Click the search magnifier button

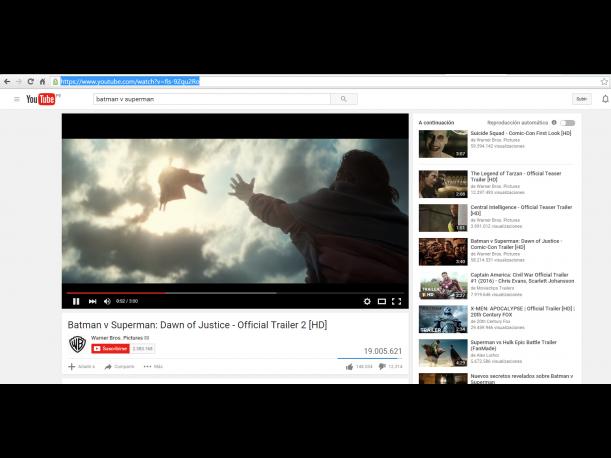pyautogui.click(x=344, y=99)
